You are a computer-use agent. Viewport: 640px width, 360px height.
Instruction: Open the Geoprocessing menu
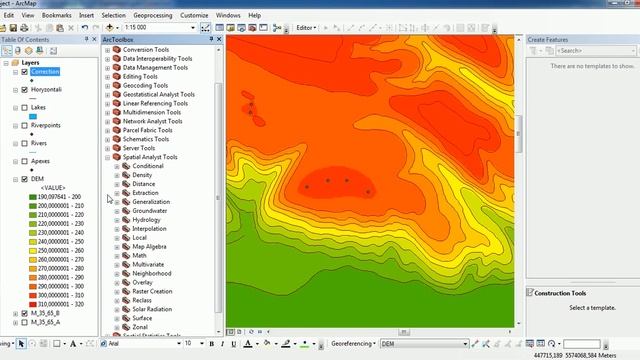click(153, 15)
